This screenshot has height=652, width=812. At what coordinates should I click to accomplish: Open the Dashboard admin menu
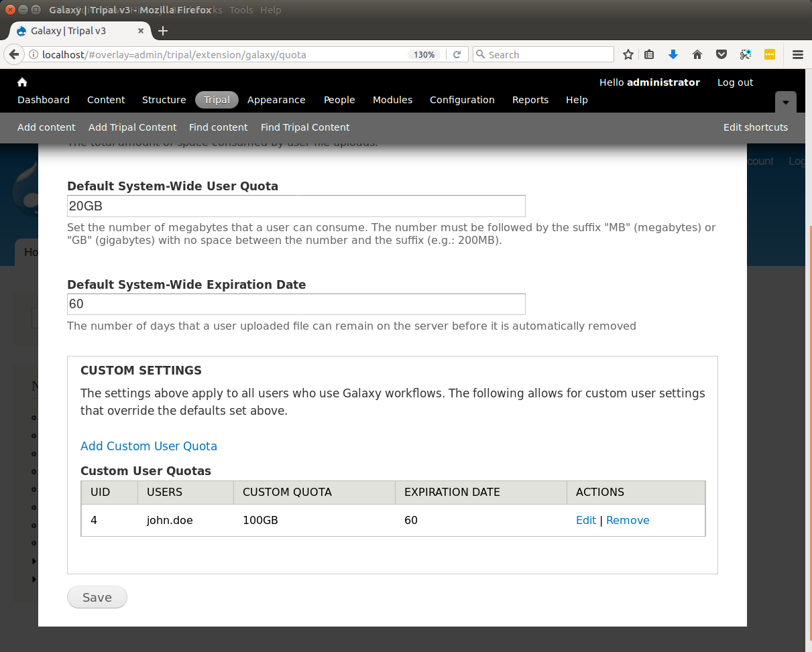click(x=44, y=100)
